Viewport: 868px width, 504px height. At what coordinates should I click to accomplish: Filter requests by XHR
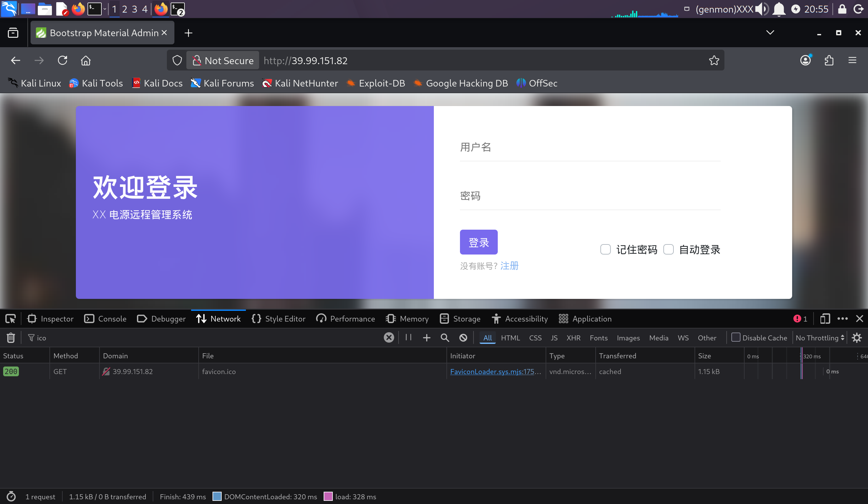pyautogui.click(x=574, y=338)
